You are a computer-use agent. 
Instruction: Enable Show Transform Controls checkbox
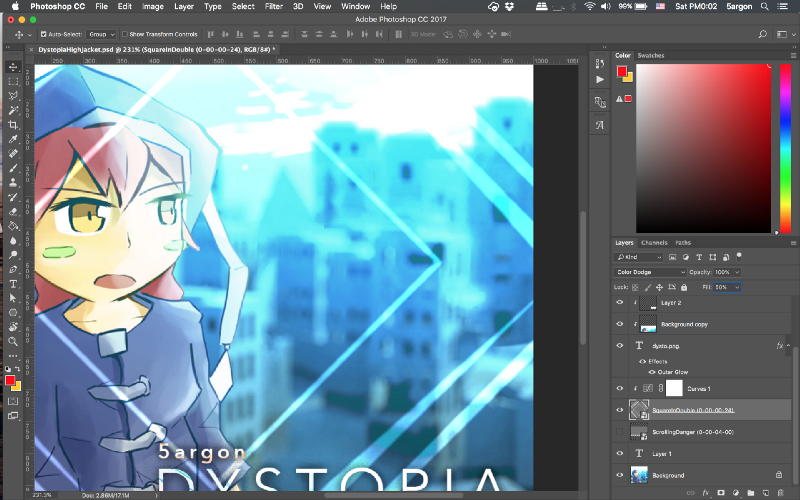coord(124,34)
